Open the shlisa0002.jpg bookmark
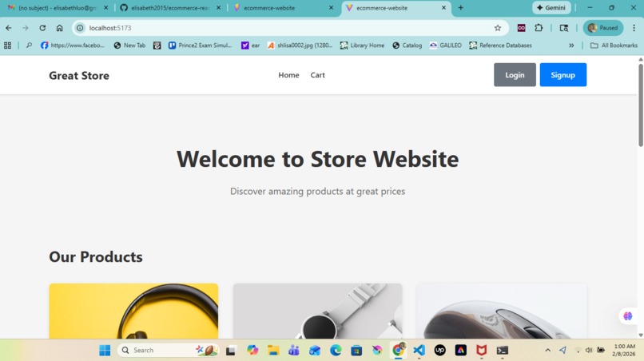Image resolution: width=644 pixels, height=361 pixels. coord(300,46)
